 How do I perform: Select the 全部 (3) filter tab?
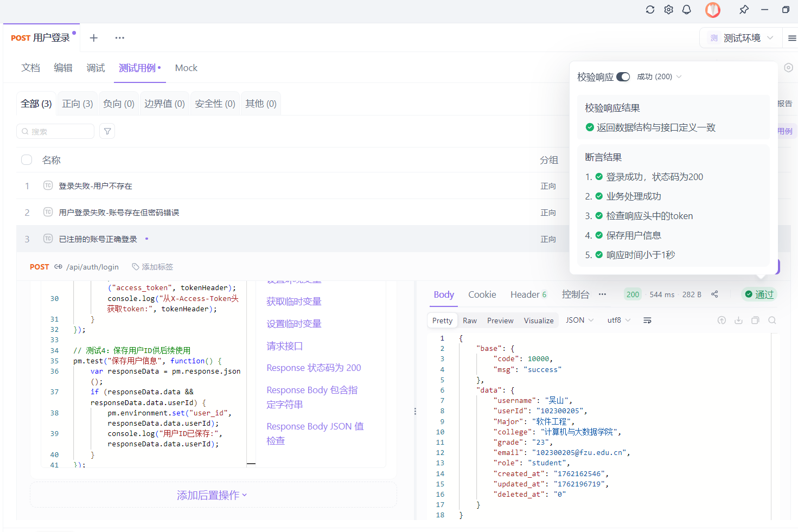point(36,104)
